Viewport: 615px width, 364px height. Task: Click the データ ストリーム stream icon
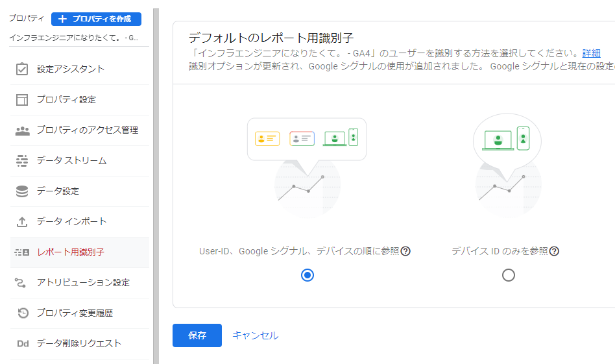(22, 161)
